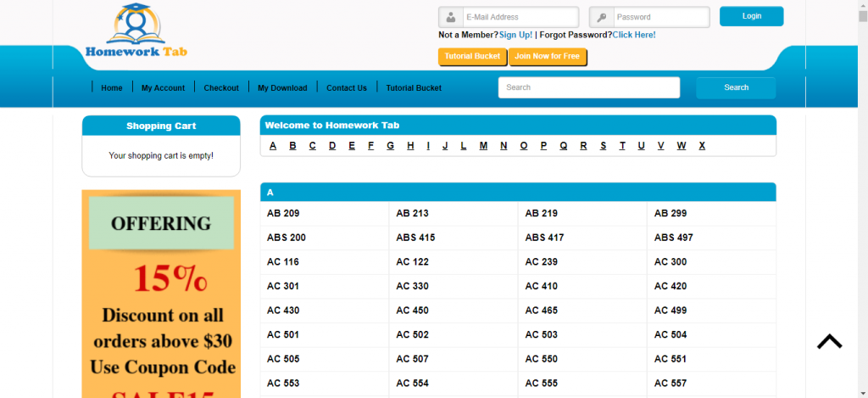Jump to letter Q courses
Screen dimensions: 868x398
(x=564, y=146)
